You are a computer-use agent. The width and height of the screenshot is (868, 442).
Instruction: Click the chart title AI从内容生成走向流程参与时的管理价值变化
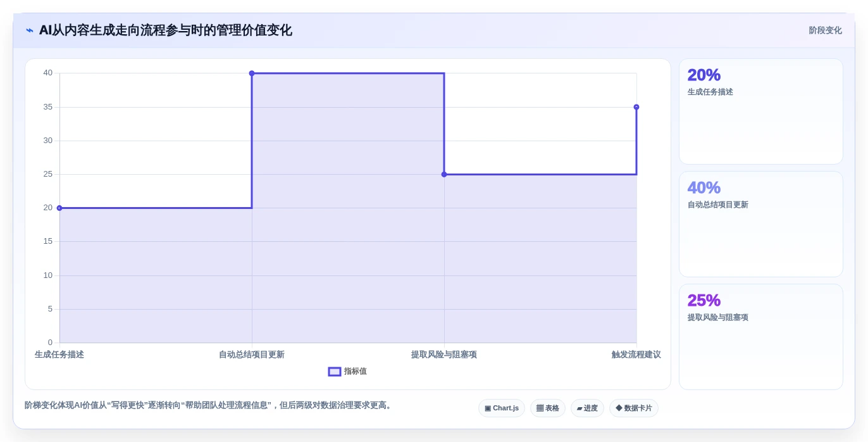point(166,30)
